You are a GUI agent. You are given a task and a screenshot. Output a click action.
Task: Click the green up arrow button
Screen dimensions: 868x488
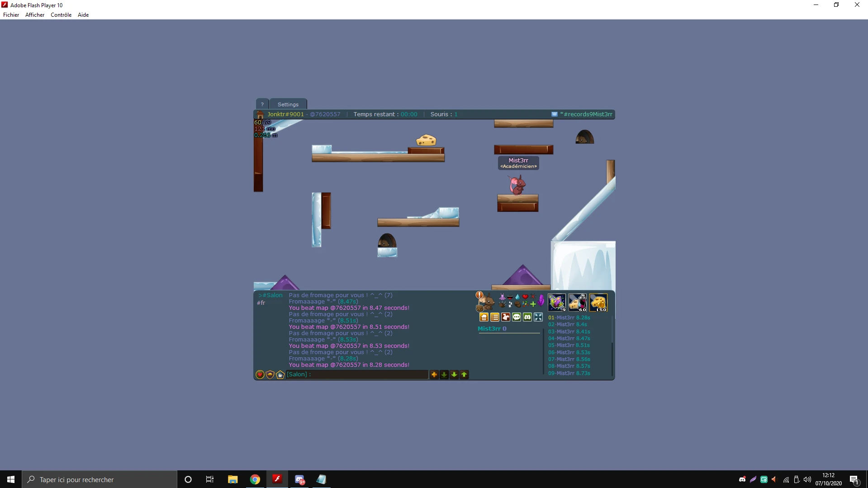pyautogui.click(x=464, y=374)
